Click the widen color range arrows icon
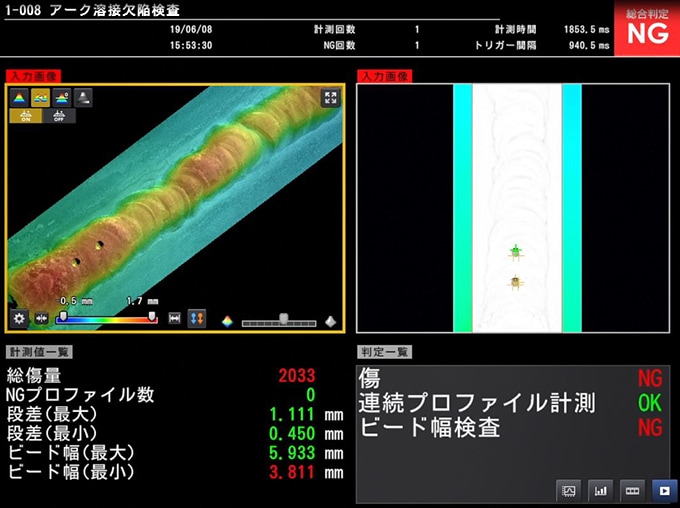This screenshot has height=508, width=680. pos(175,318)
